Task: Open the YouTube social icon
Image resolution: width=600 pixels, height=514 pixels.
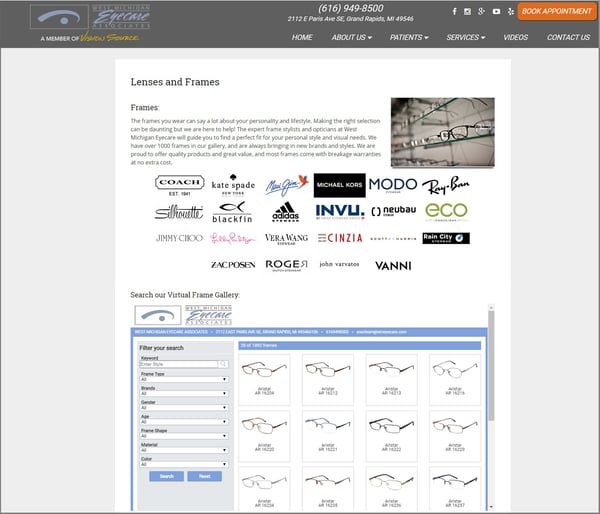Action: point(496,11)
